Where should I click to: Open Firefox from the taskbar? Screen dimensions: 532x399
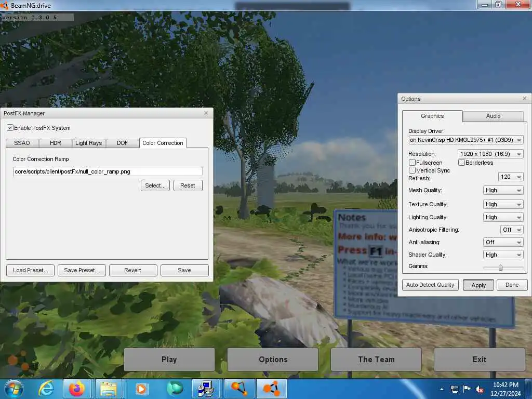click(x=77, y=389)
